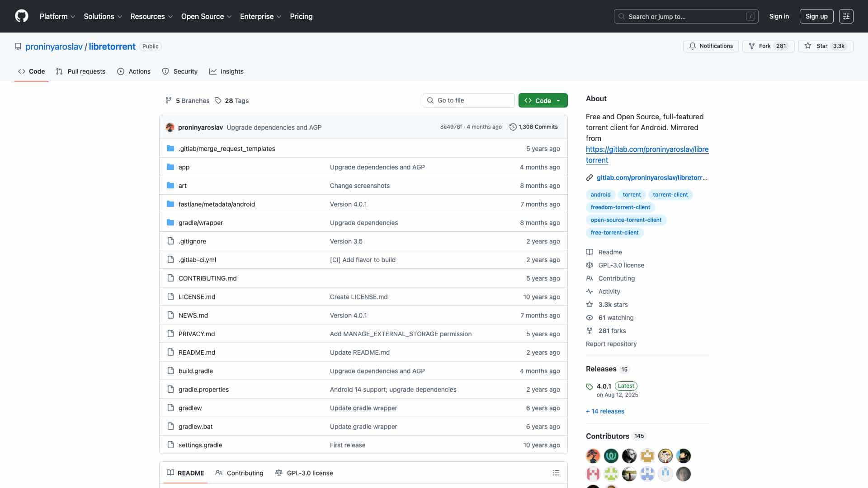Click the Sign in link
868x488 pixels.
click(779, 16)
